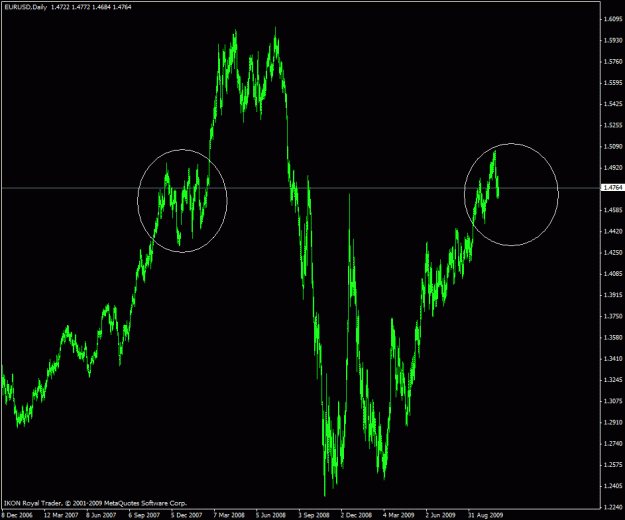Click the 1.5255 price axis label

[x=613, y=125]
